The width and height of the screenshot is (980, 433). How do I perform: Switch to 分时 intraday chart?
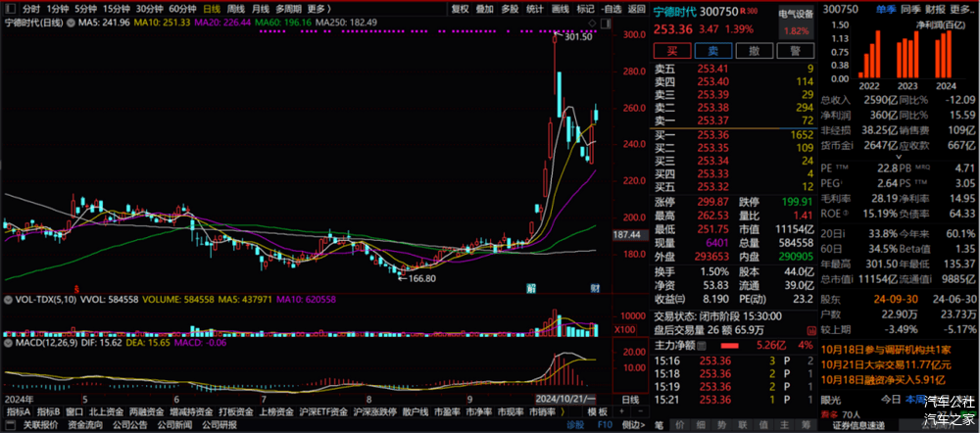point(30,10)
